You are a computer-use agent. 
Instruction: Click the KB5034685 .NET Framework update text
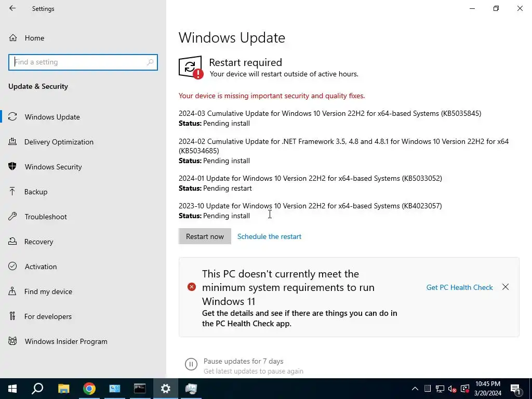coord(344,146)
